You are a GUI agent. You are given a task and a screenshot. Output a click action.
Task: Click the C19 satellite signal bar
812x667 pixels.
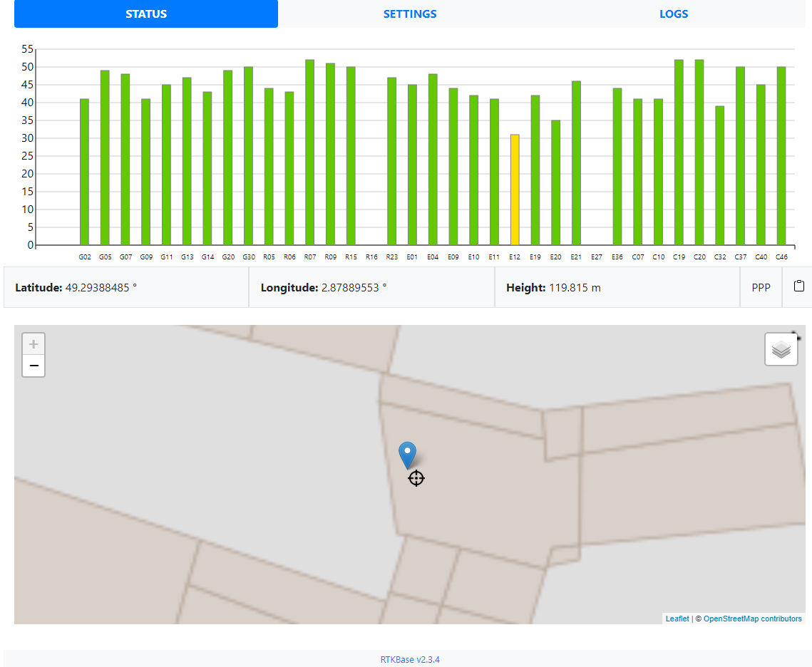(x=679, y=152)
